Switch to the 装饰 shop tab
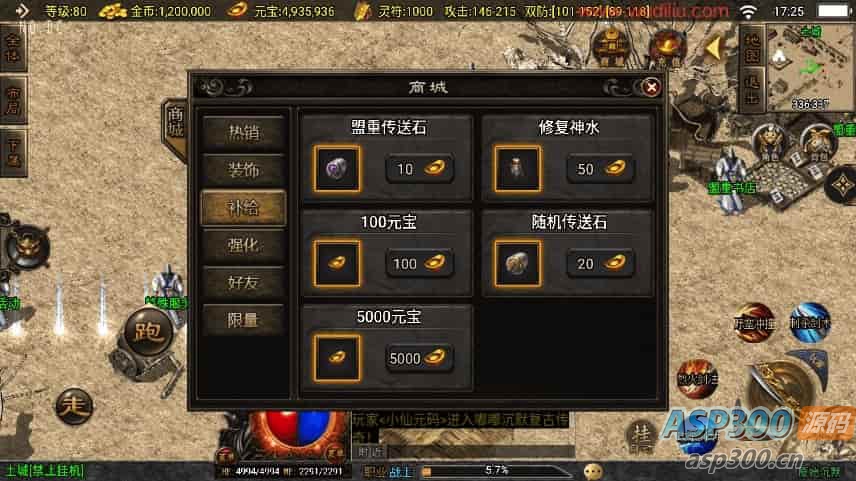 243,170
